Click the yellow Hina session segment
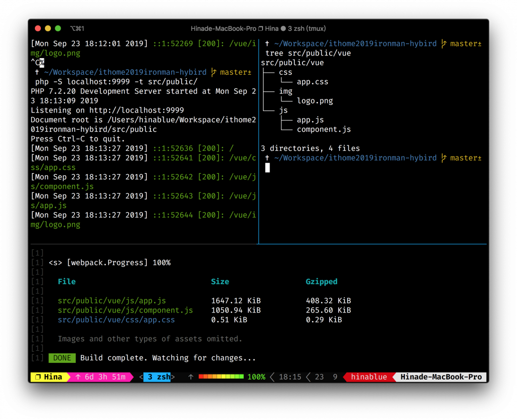Image resolution: width=517 pixels, height=420 pixels. pyautogui.click(x=49, y=377)
